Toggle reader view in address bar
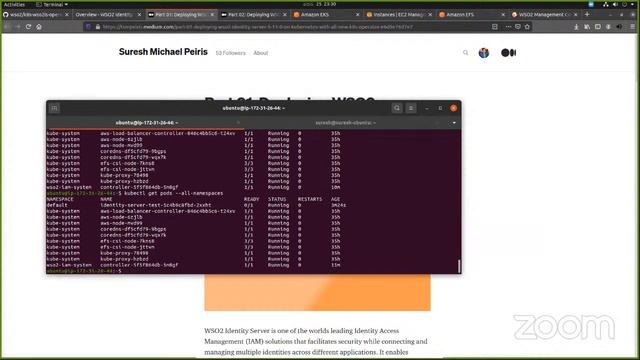This screenshot has height=360, width=640. (x=495, y=27)
